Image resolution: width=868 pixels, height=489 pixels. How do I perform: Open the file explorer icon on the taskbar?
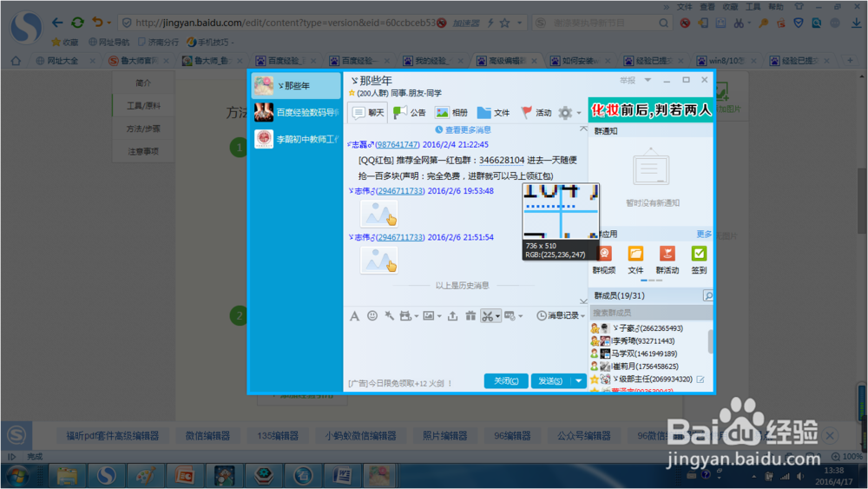(67, 476)
